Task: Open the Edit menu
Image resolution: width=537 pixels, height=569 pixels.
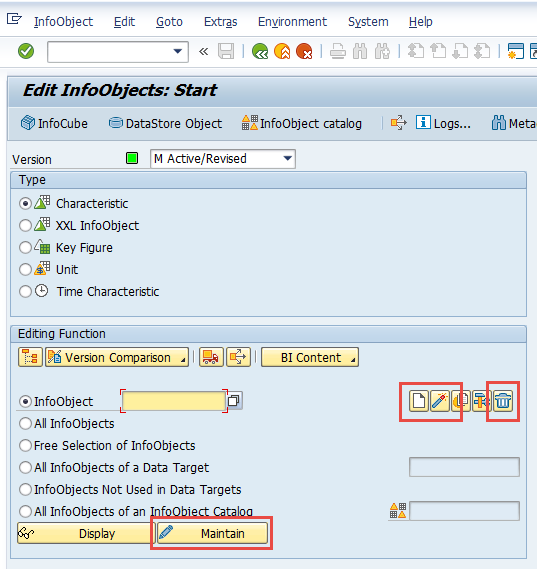Action: 124,22
